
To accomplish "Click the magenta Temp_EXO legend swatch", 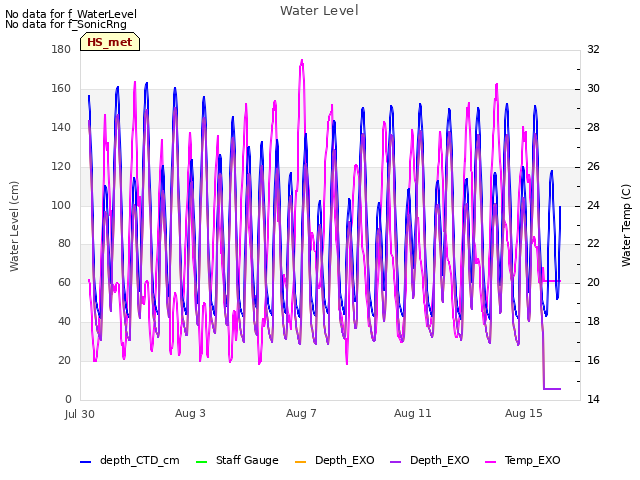I will pyautogui.click(x=490, y=462).
